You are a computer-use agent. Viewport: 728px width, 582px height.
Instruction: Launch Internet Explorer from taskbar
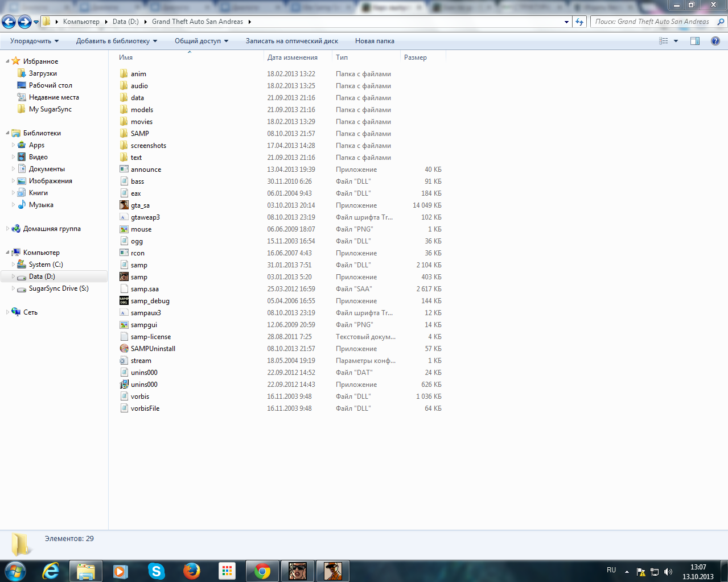51,571
